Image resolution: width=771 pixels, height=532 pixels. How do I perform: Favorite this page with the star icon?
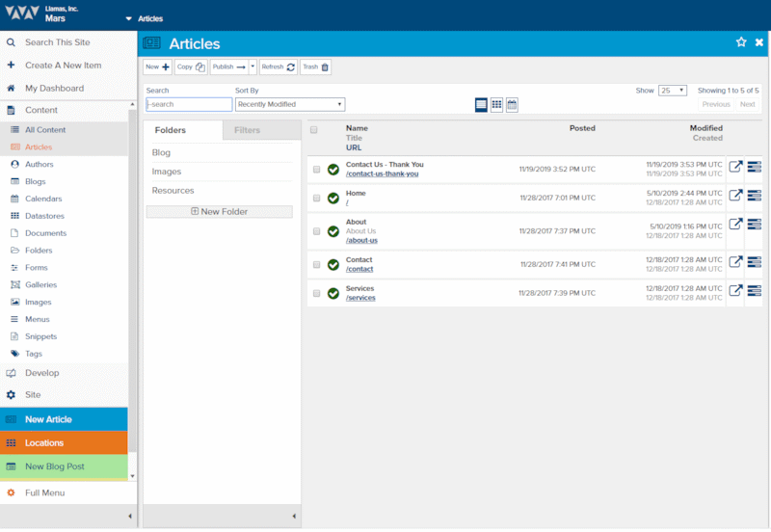point(741,42)
